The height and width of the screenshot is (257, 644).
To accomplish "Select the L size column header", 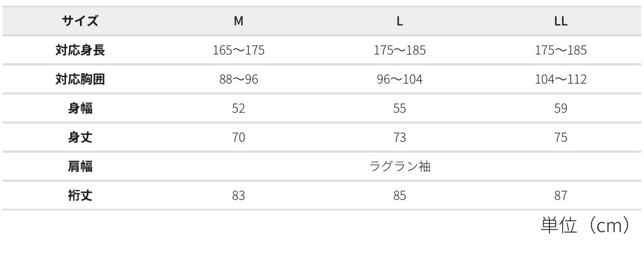I will click(x=399, y=21).
